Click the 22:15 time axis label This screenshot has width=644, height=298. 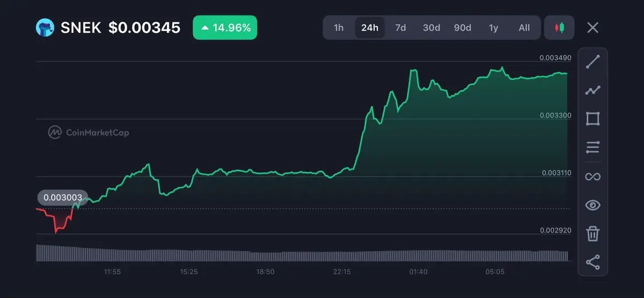click(342, 272)
